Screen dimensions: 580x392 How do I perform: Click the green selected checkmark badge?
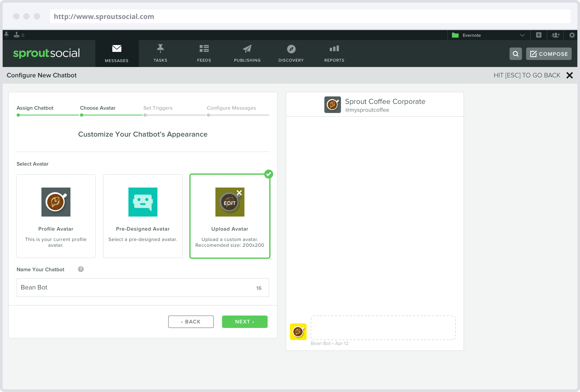[x=269, y=174]
